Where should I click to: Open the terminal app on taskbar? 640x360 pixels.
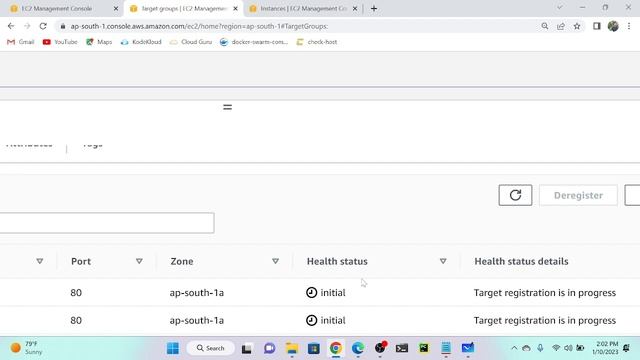click(402, 348)
